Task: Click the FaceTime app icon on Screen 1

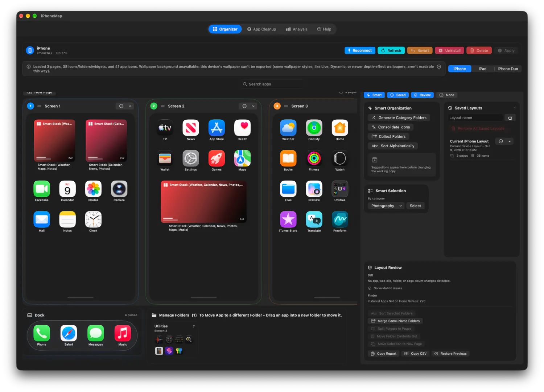Action: 42,189
